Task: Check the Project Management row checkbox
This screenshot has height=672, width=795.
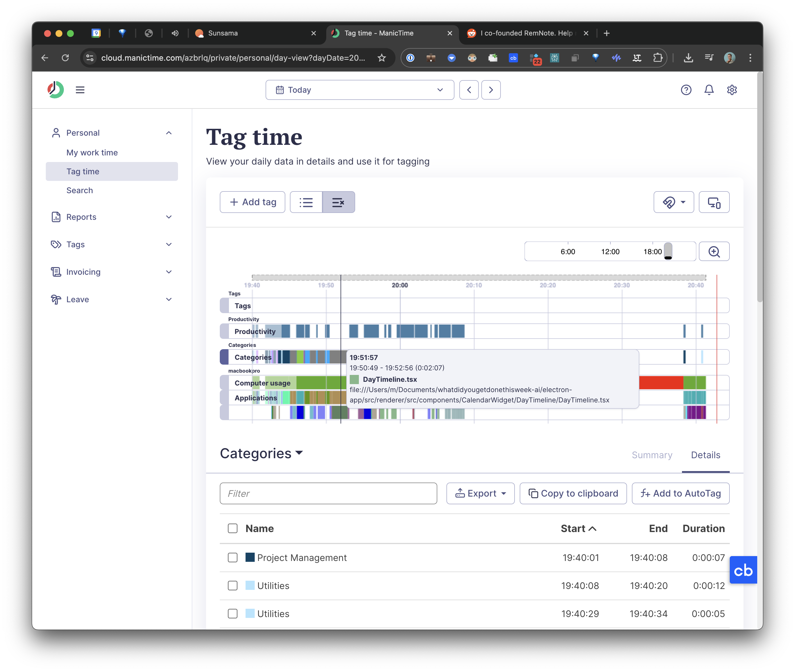Action: (x=232, y=558)
